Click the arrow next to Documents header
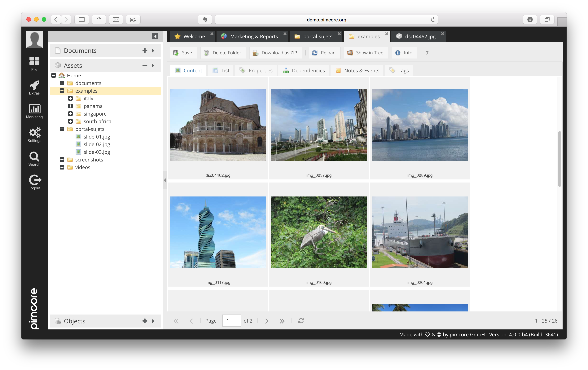 153,51
